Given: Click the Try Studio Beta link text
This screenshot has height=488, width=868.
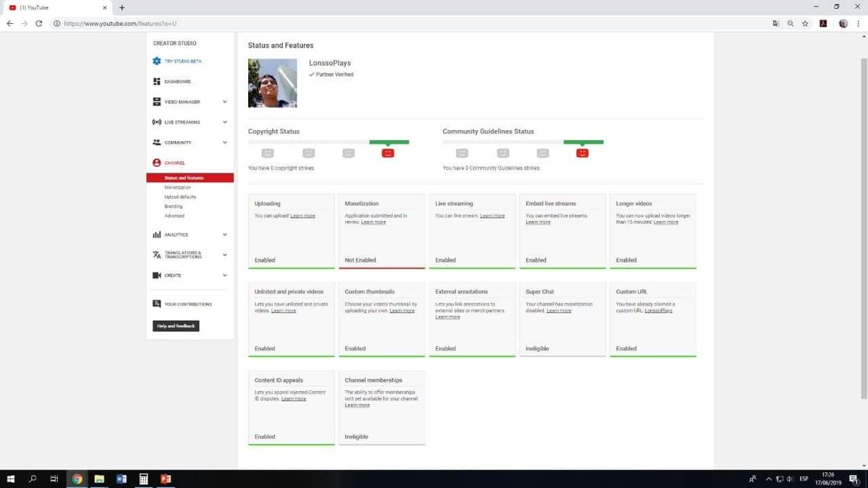Looking at the screenshot, I should tap(183, 61).
